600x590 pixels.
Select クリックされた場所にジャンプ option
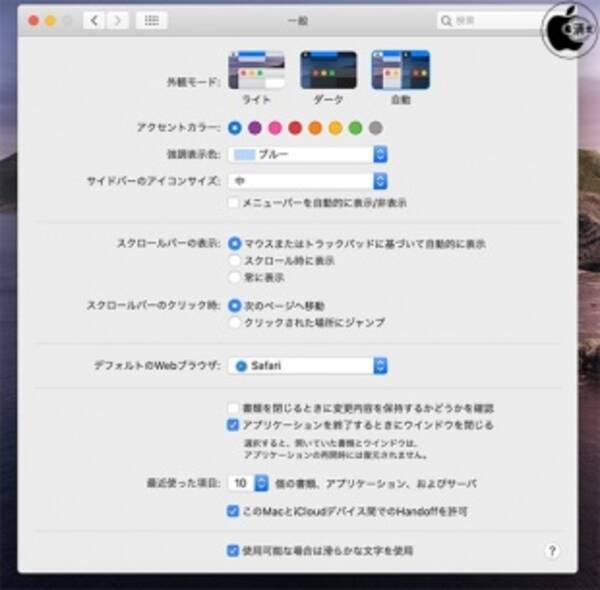[x=235, y=323]
